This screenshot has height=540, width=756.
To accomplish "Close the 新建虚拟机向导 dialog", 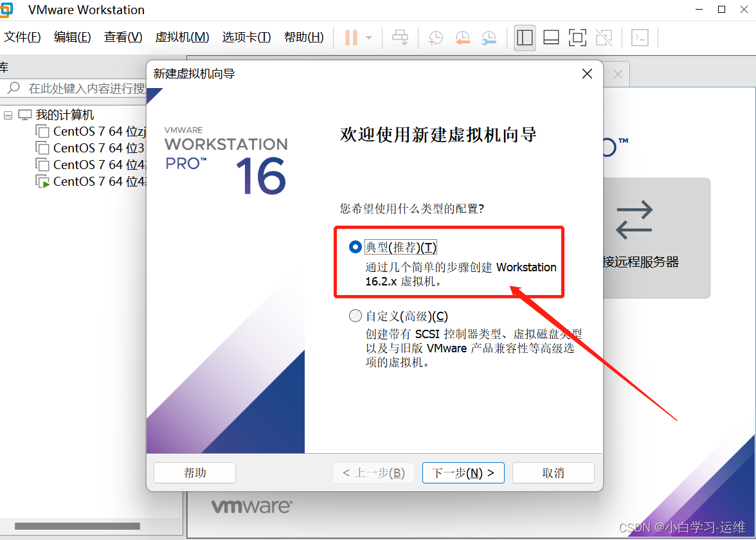I will pyautogui.click(x=588, y=74).
